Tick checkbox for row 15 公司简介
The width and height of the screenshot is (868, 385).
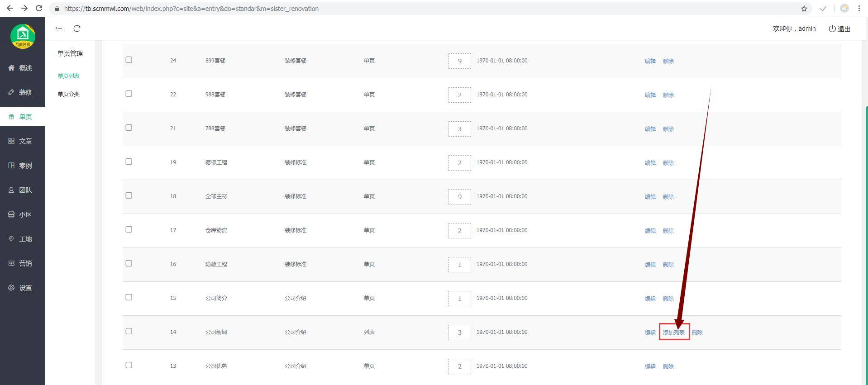pyautogui.click(x=129, y=297)
